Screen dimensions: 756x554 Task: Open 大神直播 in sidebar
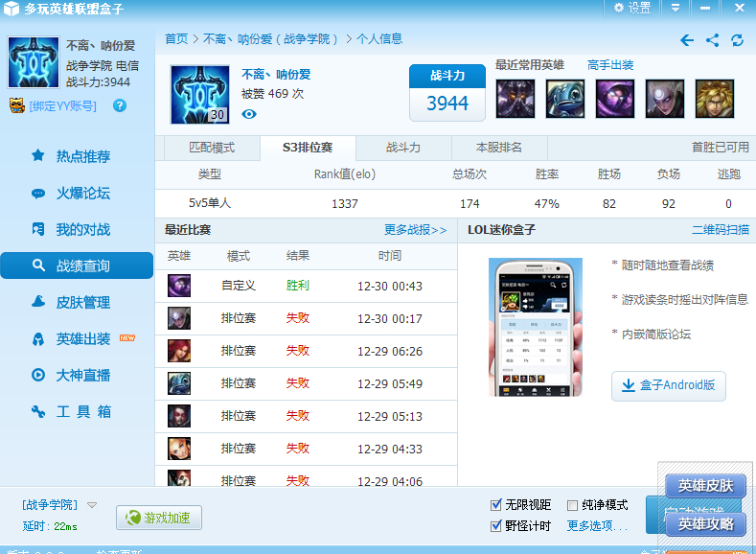tap(77, 375)
